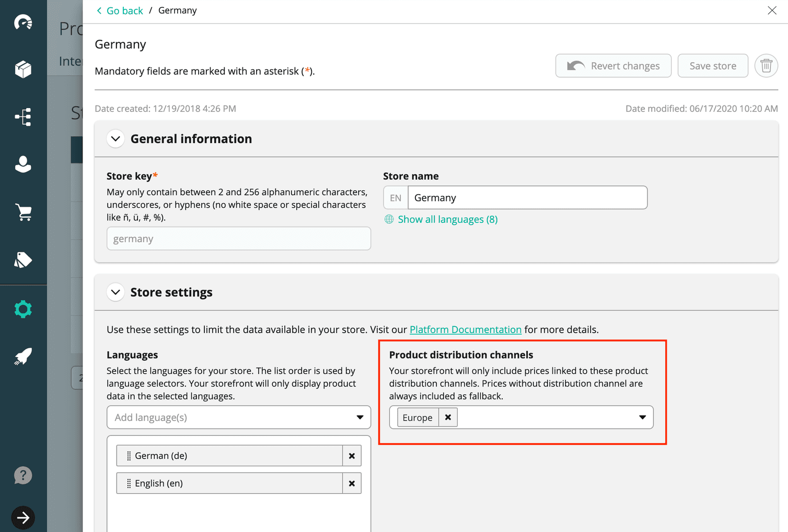Click the Go back breadcrumb link
Screen dimensions: 788x532
(124, 10)
